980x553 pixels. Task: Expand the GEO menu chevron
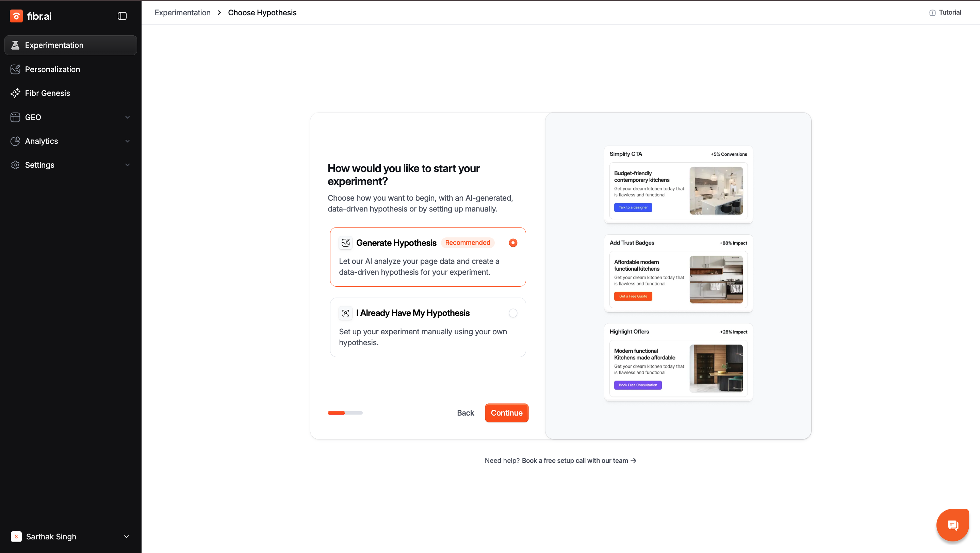pyautogui.click(x=128, y=117)
